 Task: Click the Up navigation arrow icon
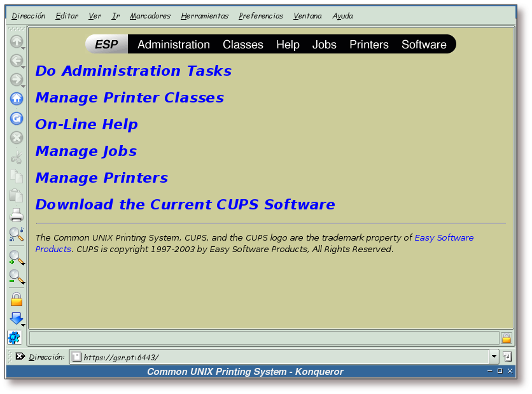[16, 41]
